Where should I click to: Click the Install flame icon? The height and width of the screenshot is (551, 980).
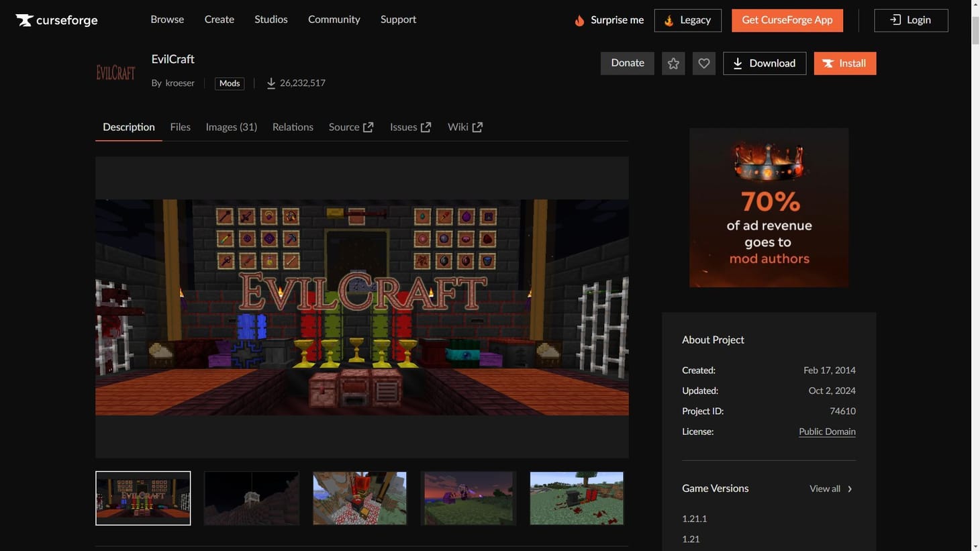point(828,62)
